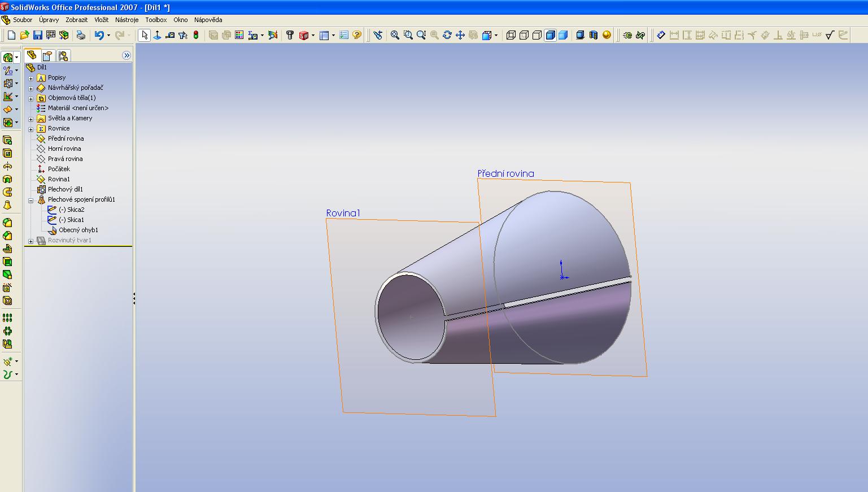Select Skica2 in the feature tree
The image size is (868, 492).
(71, 210)
